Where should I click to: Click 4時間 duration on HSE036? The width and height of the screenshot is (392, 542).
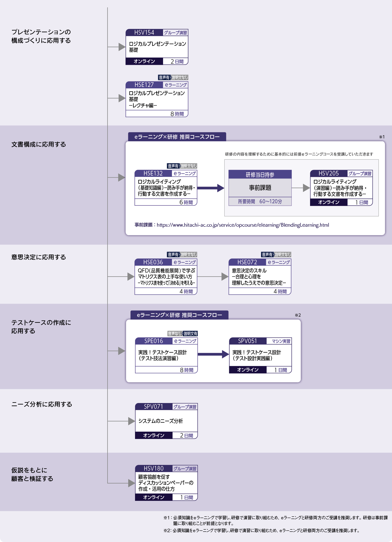[186, 291]
